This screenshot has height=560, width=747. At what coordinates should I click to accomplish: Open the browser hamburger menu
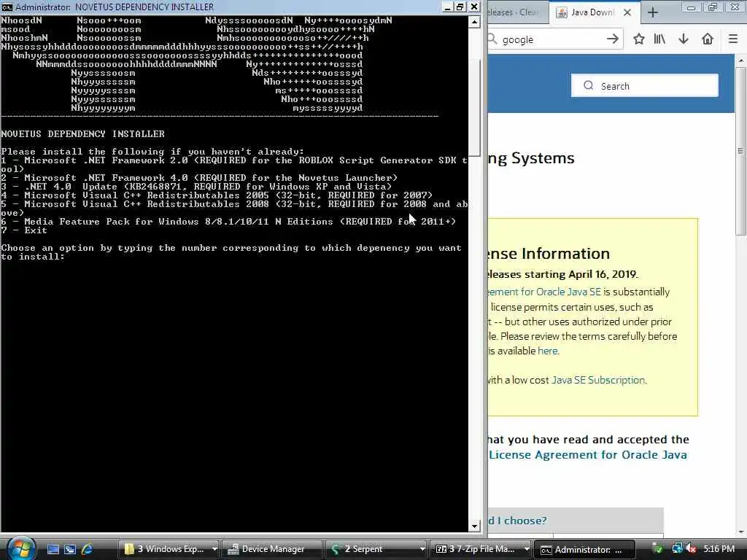click(732, 39)
